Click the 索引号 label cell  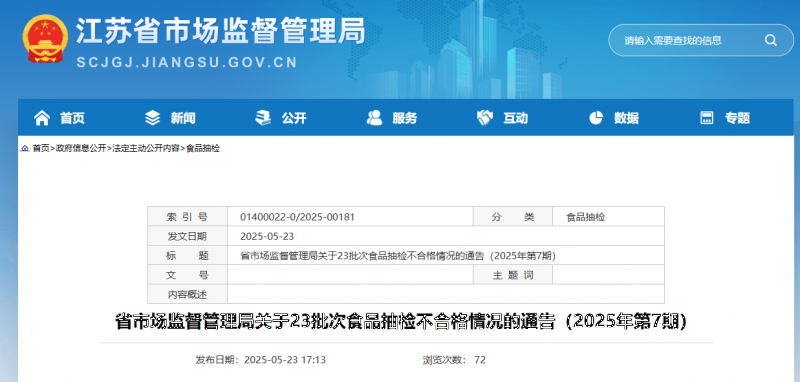tap(187, 217)
